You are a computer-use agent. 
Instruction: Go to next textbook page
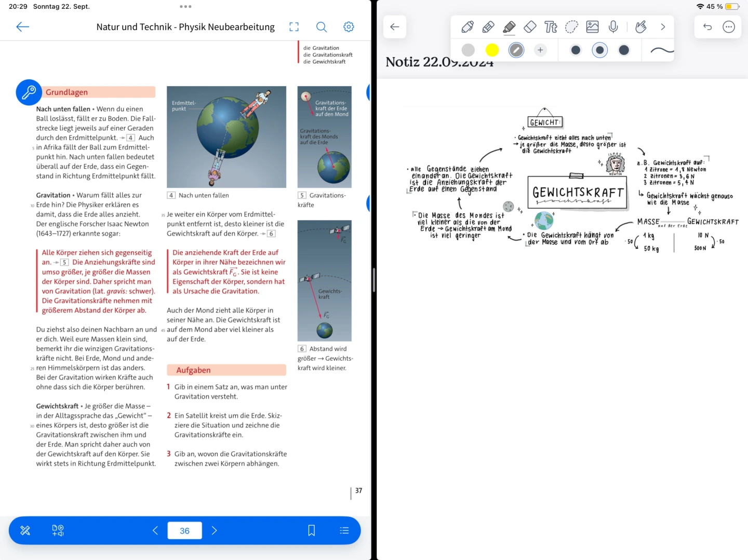(x=214, y=530)
